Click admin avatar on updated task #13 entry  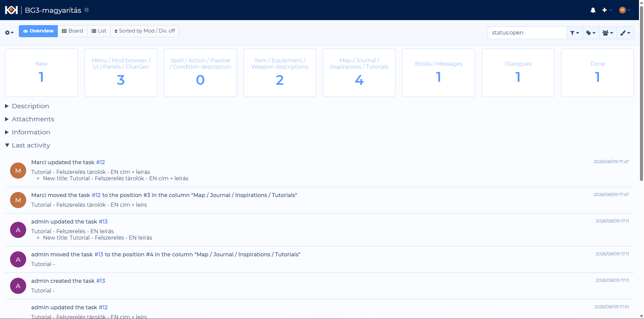click(18, 230)
